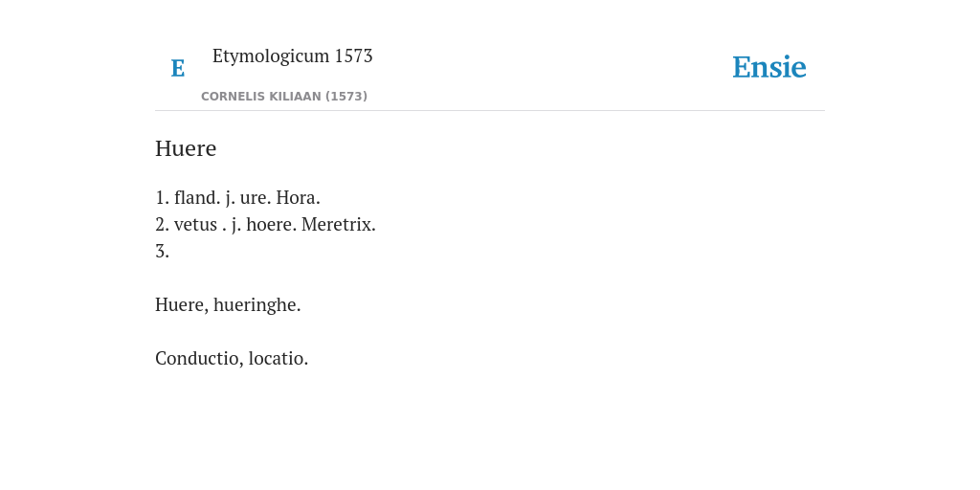Select the Cornelis Kiliaan (1573) author label

(283, 97)
